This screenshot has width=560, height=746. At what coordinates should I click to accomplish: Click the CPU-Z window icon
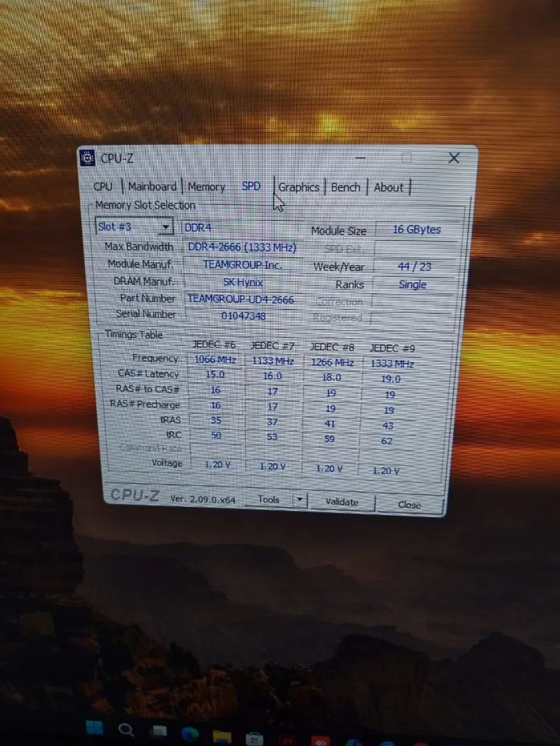(x=89, y=158)
